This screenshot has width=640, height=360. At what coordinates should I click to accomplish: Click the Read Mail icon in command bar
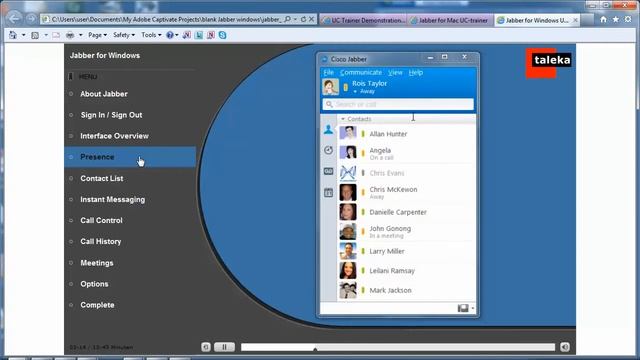coord(56,35)
